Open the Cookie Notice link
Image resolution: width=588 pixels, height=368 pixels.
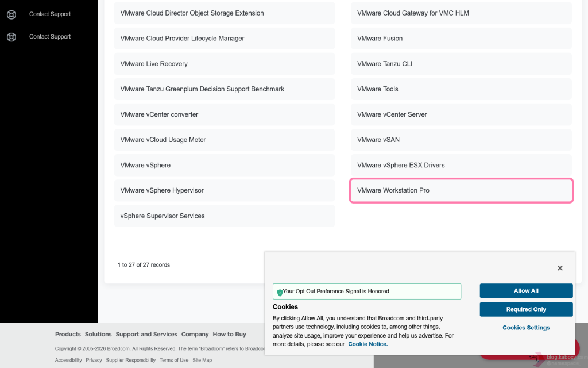367,344
